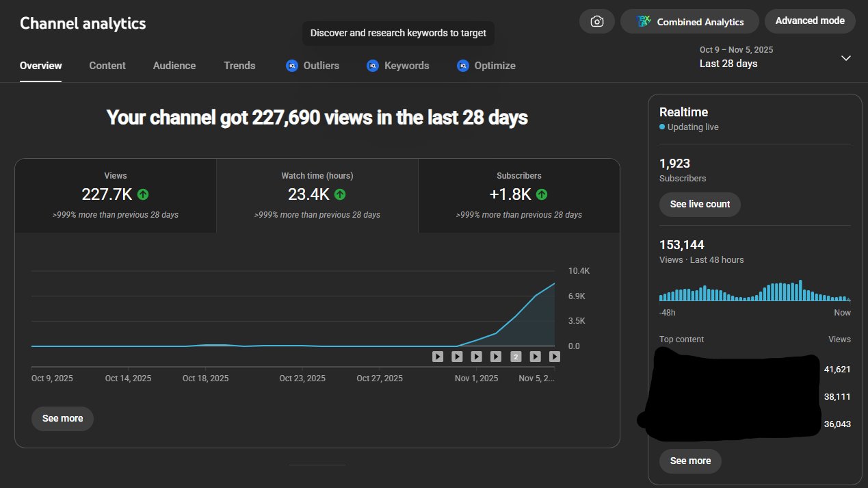868x488 pixels.
Task: Click the Realtime 48-hour bar chart
Action: click(x=755, y=290)
